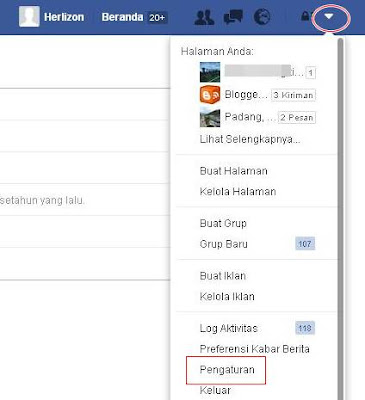Click the Halaman Anda: heading
The image size is (365, 400).
(217, 51)
